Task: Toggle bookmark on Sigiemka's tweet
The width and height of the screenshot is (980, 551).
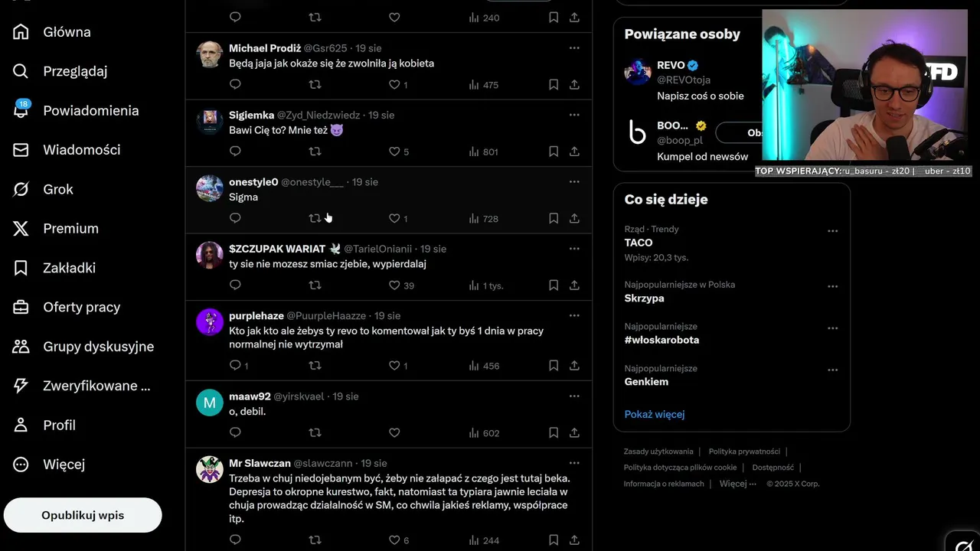Action: tap(554, 152)
